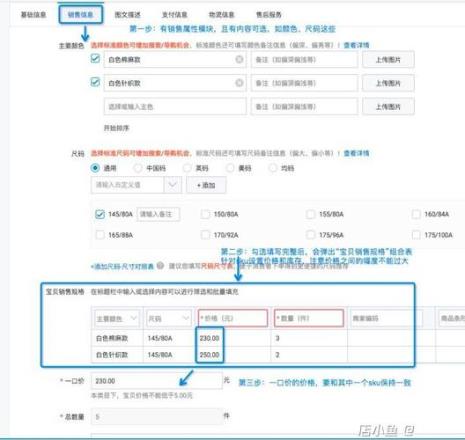Click the 白色针织款 color name field
The image size is (465, 440).
tap(175, 83)
